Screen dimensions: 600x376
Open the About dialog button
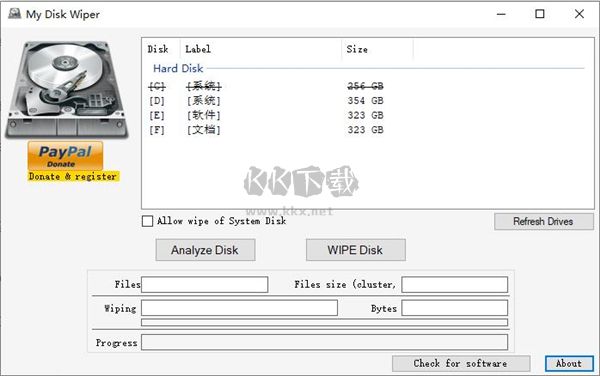[569, 363]
